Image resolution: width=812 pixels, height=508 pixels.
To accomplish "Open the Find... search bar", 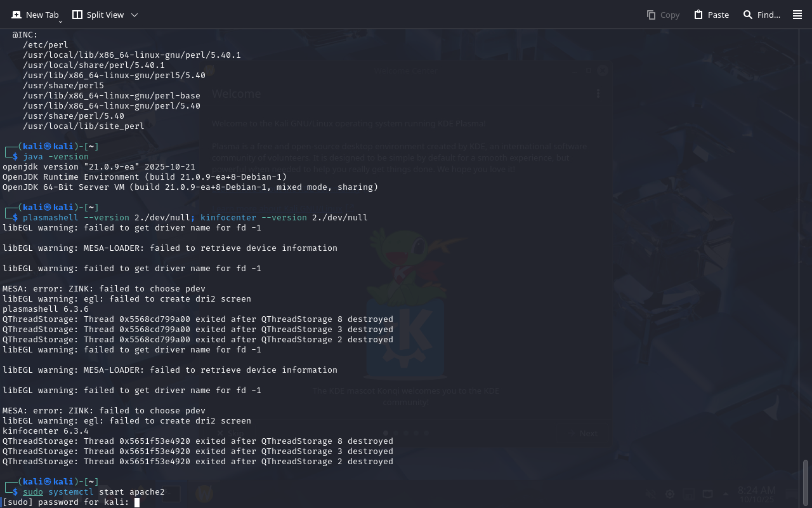I will [769, 15].
